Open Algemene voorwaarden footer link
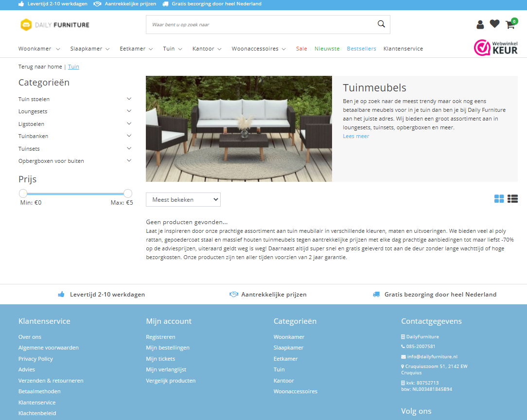This screenshot has width=527, height=420. pos(49,348)
